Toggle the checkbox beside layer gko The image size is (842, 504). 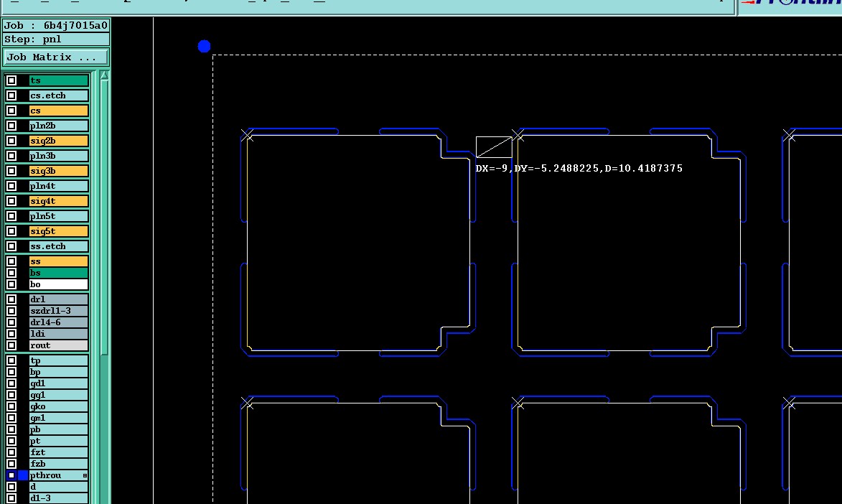pyautogui.click(x=11, y=407)
